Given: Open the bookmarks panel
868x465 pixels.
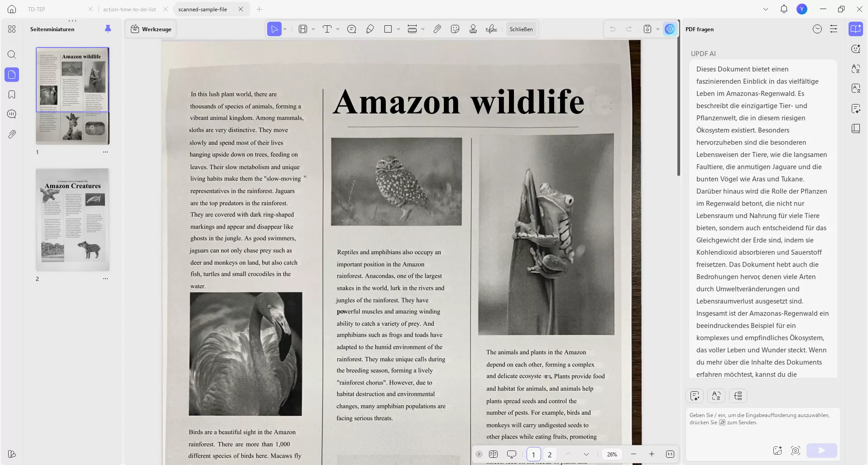Looking at the screenshot, I should point(12,95).
